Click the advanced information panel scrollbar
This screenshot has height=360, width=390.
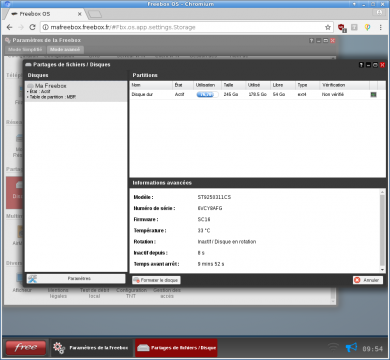tap(382, 230)
